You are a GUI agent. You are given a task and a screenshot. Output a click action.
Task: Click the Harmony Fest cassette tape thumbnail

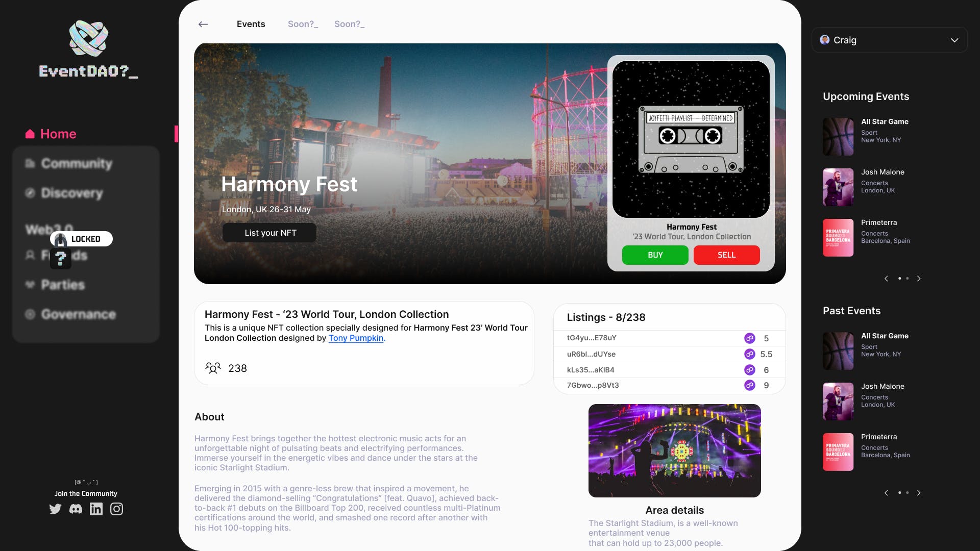tap(691, 139)
